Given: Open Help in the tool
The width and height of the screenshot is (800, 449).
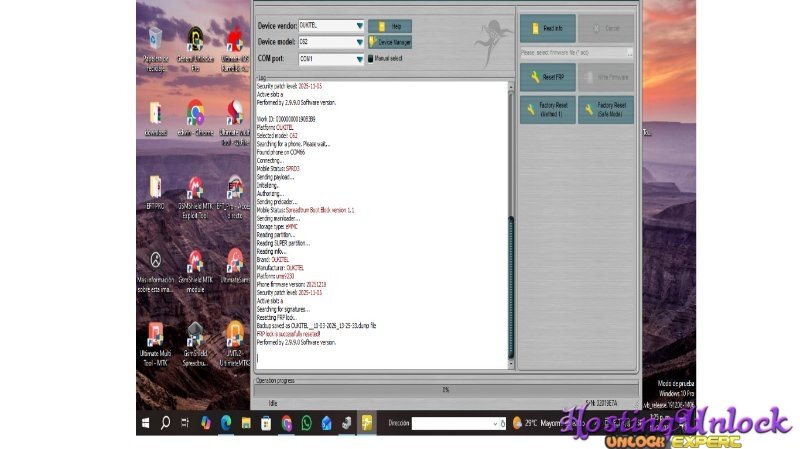Looking at the screenshot, I should [x=390, y=25].
